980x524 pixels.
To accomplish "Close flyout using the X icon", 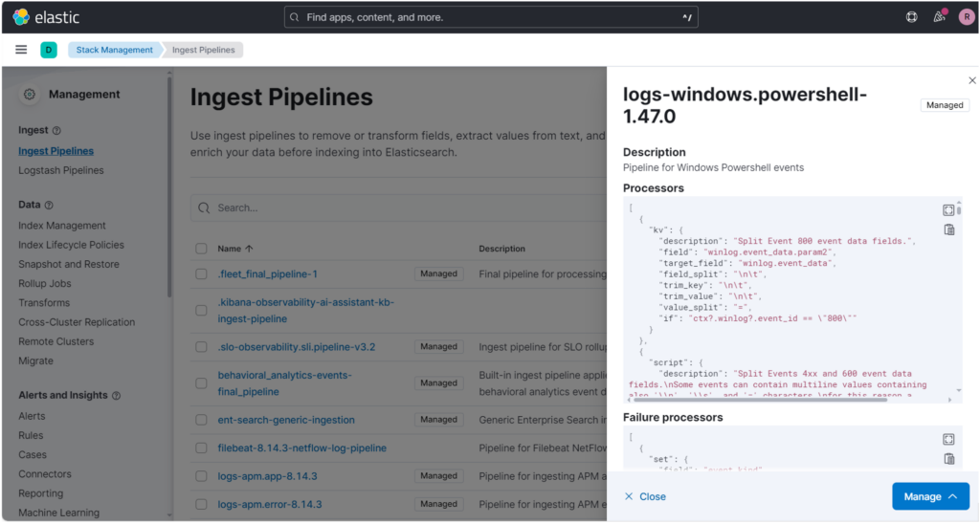I will [x=972, y=80].
